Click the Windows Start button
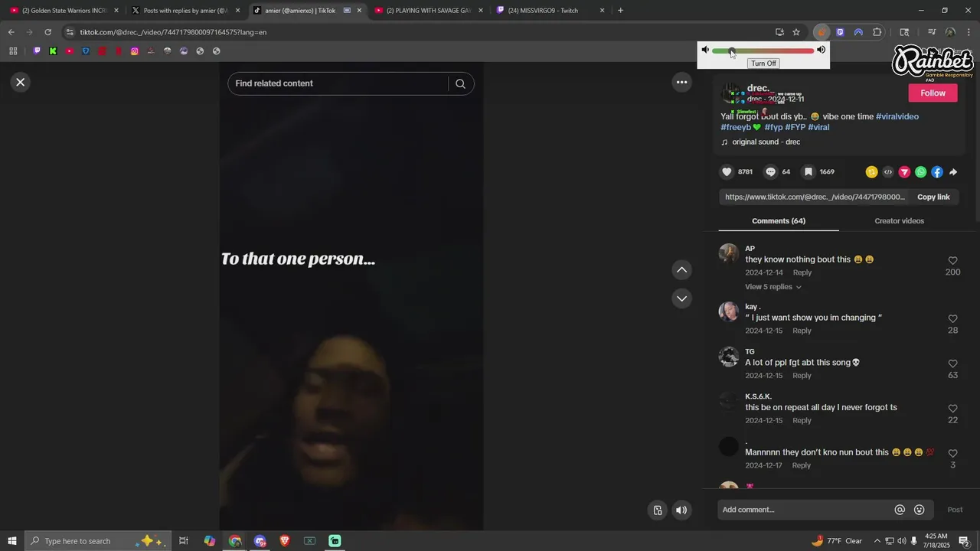The width and height of the screenshot is (980, 551). coord(12,541)
